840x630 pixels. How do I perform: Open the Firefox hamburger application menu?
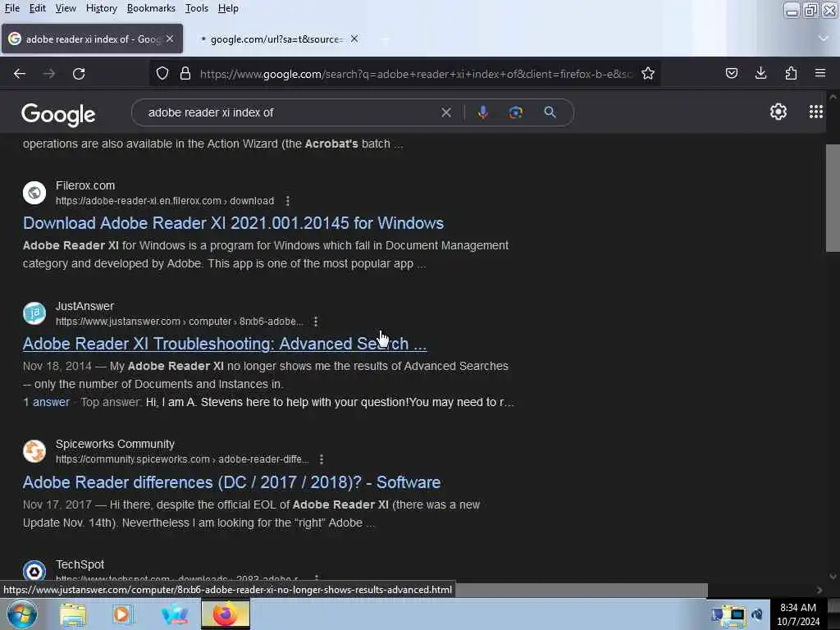pyautogui.click(x=820, y=73)
